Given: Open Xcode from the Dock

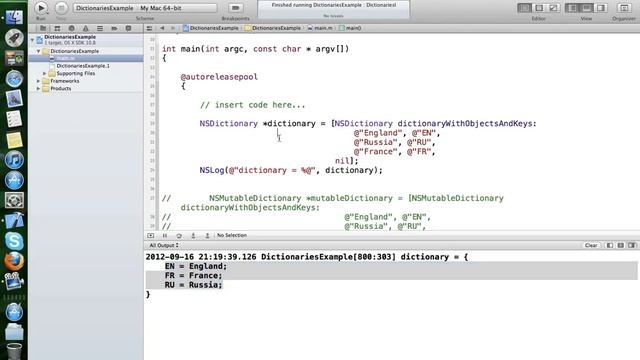Looking at the screenshot, I should (14, 220).
